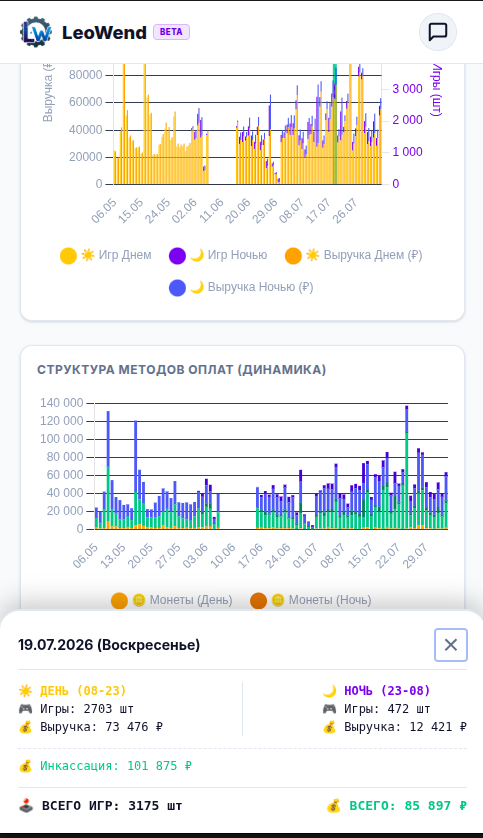Click the yellow 'Игр Днем' color circle

pos(68,256)
